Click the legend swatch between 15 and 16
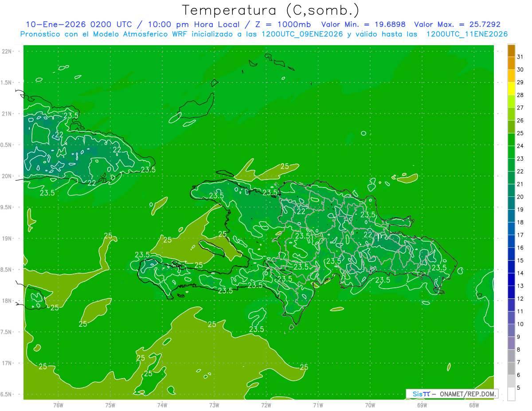The height and width of the screenshot is (411, 532). (511, 254)
